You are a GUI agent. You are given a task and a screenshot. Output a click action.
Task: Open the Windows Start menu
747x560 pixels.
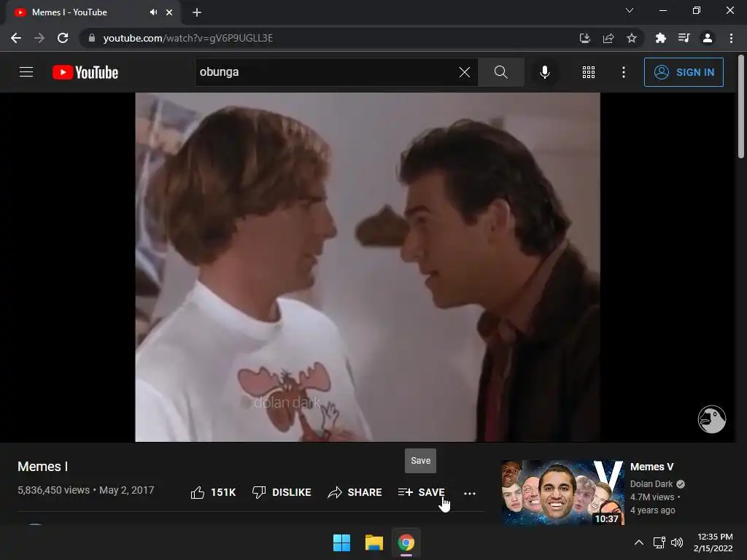coord(341,542)
